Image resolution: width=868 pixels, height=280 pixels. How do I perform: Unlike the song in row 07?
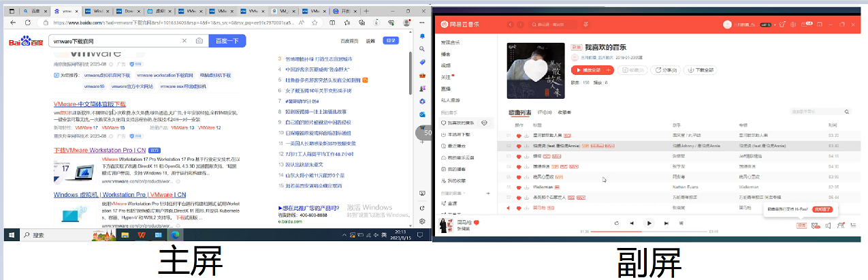518,196
